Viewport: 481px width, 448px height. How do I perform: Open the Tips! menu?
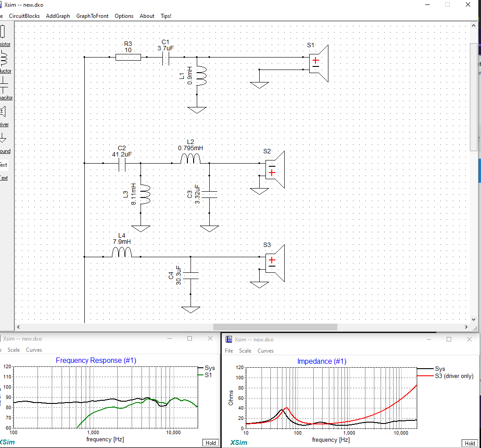166,16
